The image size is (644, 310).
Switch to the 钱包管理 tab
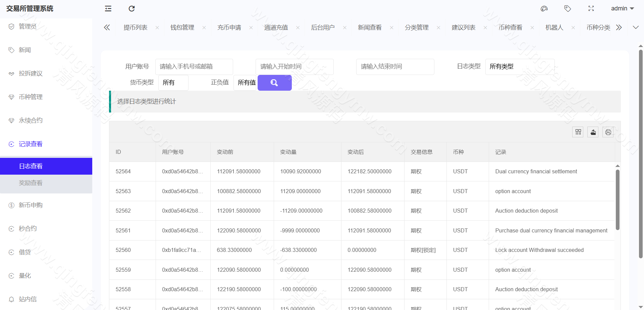[182, 27]
